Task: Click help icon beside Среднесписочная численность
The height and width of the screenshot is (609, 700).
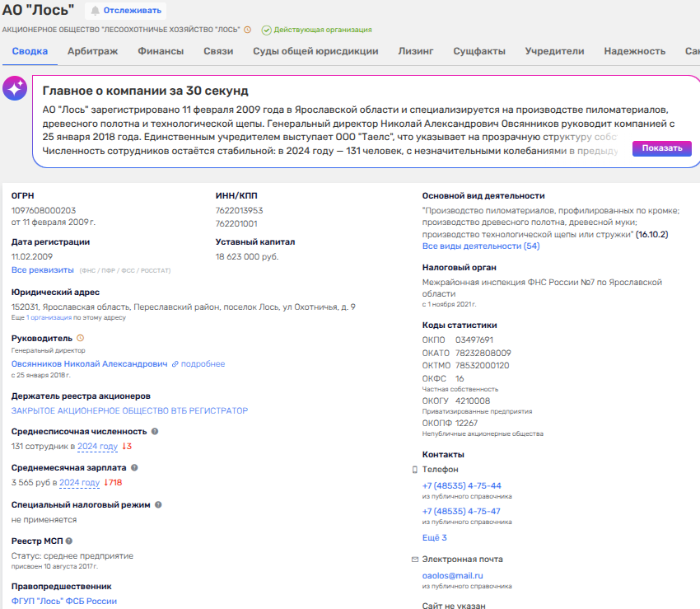Action: click(x=155, y=431)
